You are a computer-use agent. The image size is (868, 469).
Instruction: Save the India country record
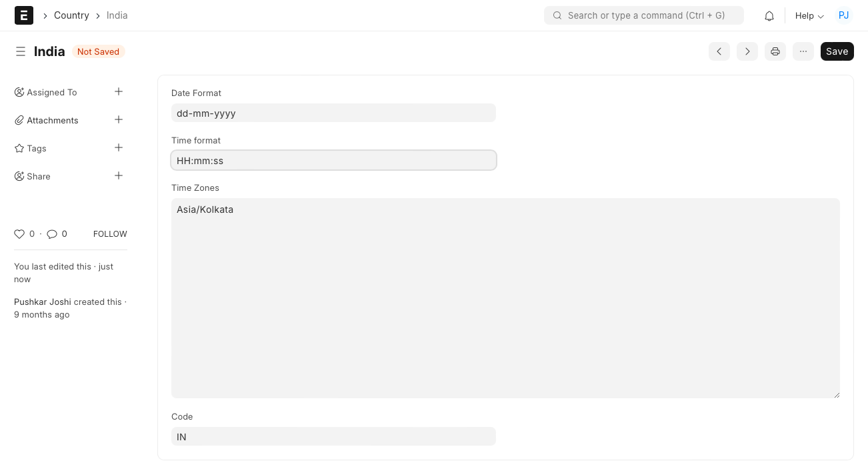(x=837, y=51)
